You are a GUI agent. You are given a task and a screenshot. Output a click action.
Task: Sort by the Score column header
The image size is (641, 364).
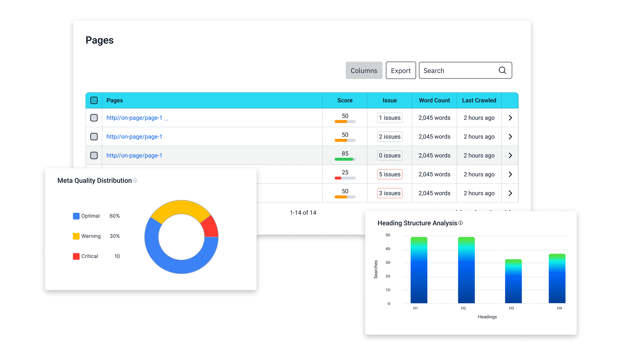(345, 100)
